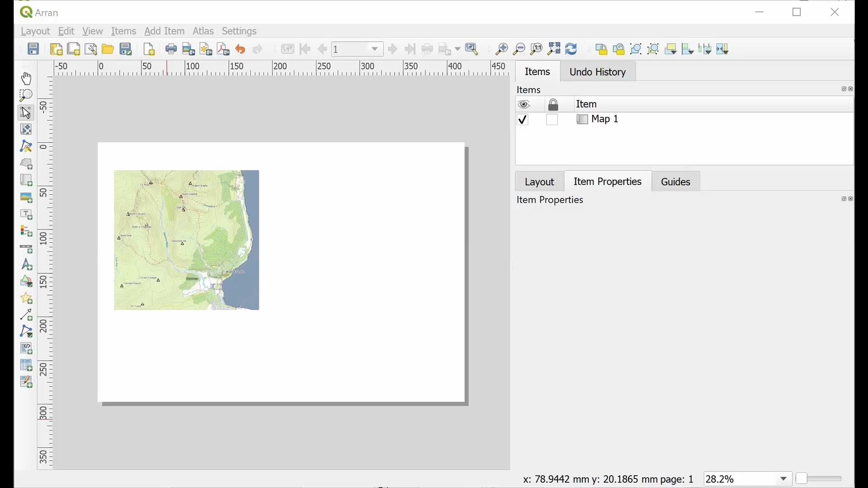
Task: Toggle visibility of Map 1 item
Action: (523, 119)
